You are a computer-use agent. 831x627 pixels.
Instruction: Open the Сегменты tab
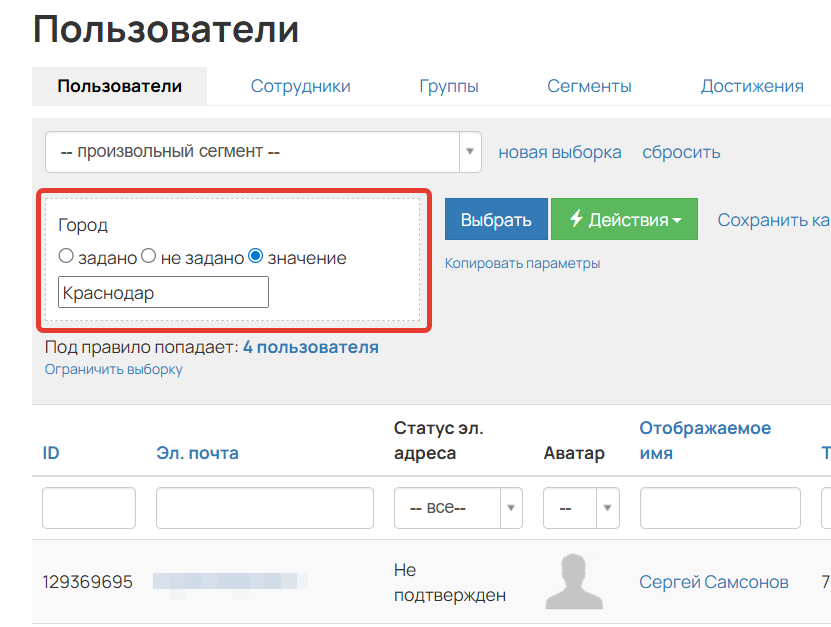tap(588, 86)
